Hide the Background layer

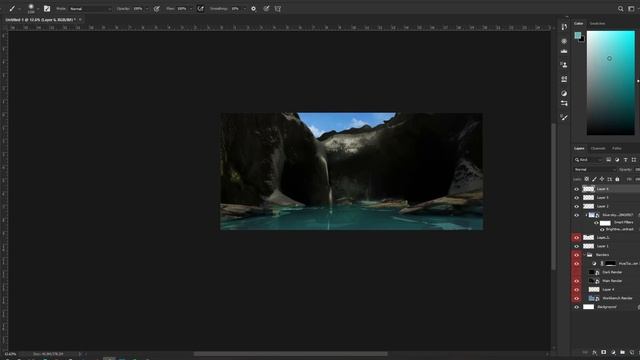tap(576, 307)
